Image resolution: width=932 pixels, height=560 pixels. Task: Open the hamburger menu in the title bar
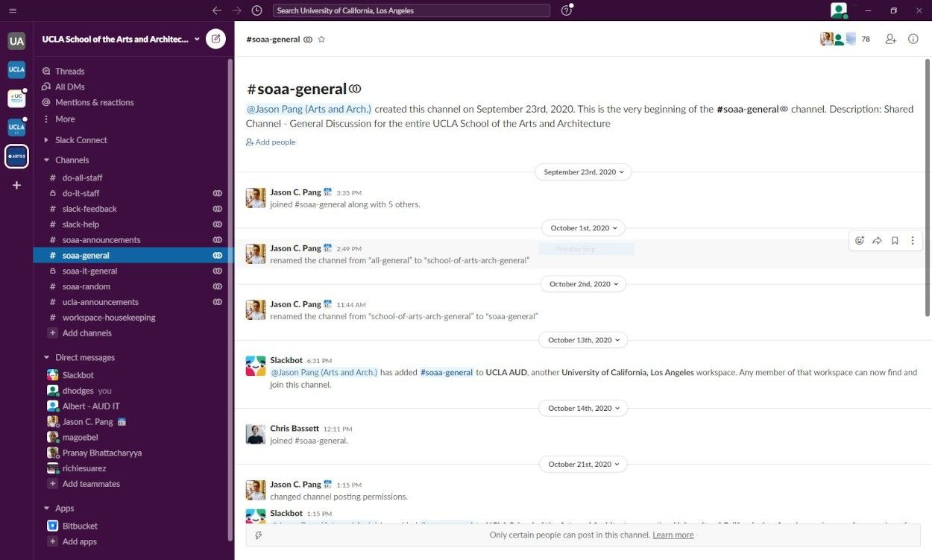13,10
